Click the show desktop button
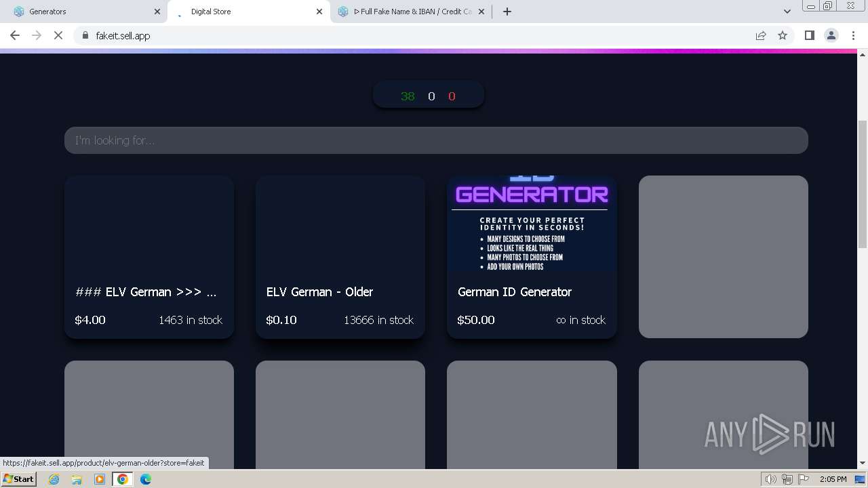The width and height of the screenshot is (868, 488). point(861,479)
